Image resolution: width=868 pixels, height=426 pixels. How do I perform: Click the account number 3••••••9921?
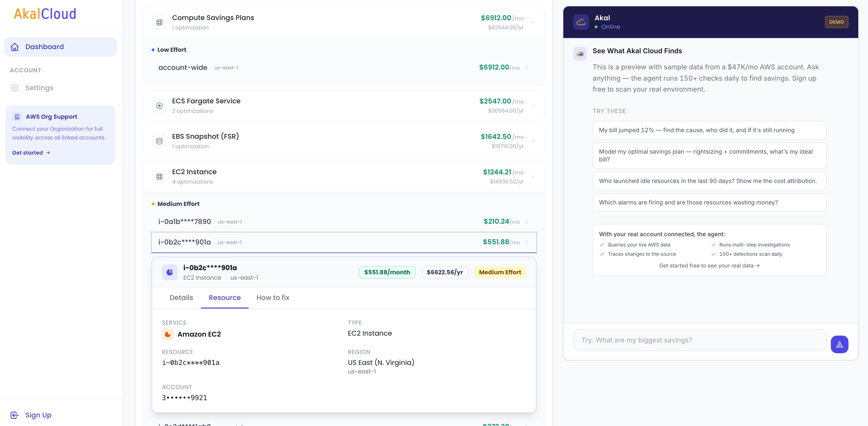[x=184, y=398]
